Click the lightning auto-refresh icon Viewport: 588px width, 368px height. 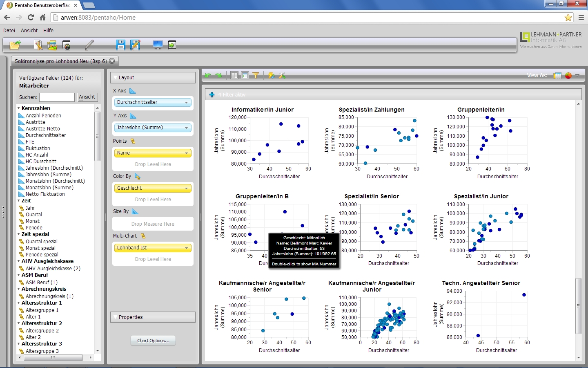pyautogui.click(x=271, y=75)
